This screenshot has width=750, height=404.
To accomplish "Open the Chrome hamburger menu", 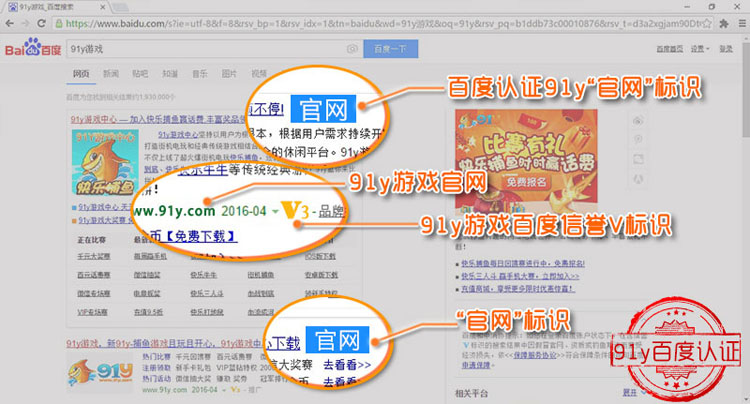I will [x=742, y=23].
